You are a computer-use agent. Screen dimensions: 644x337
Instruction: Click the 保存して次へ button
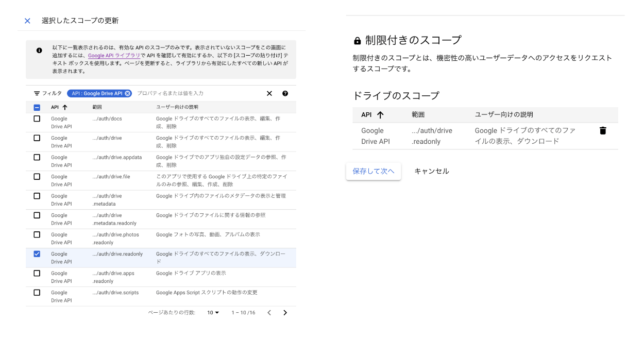click(x=374, y=171)
